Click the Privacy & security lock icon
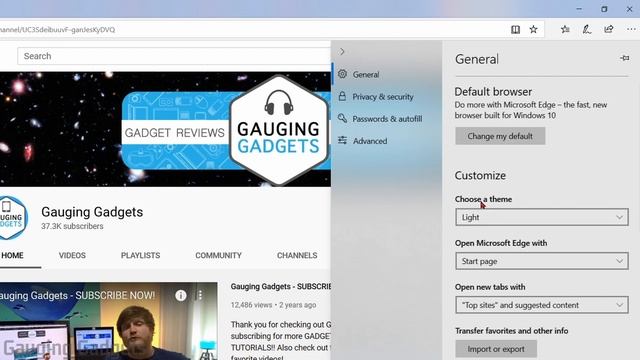 coord(342,96)
